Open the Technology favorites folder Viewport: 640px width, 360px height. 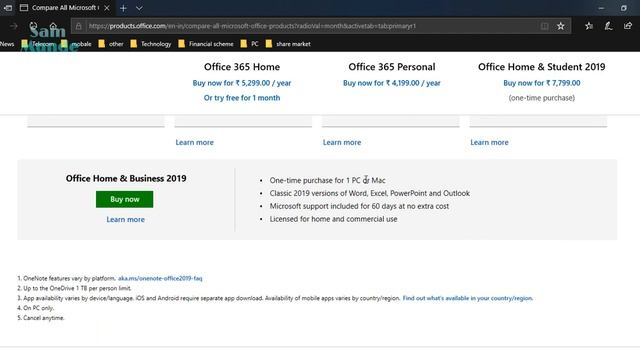[151, 44]
